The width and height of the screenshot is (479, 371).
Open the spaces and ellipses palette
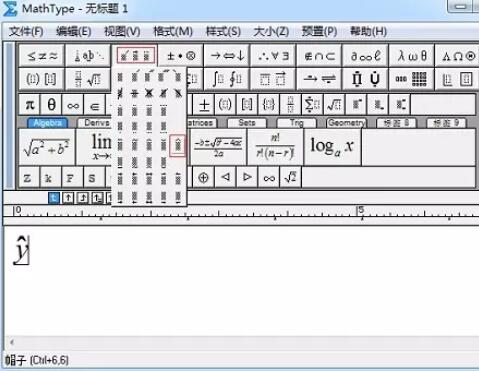click(88, 56)
